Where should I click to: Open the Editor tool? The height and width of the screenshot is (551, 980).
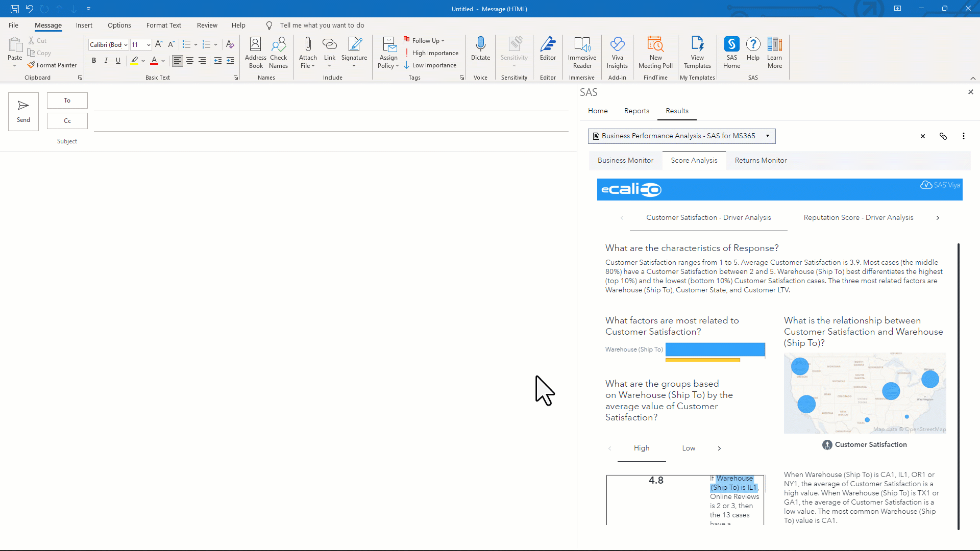(x=548, y=48)
